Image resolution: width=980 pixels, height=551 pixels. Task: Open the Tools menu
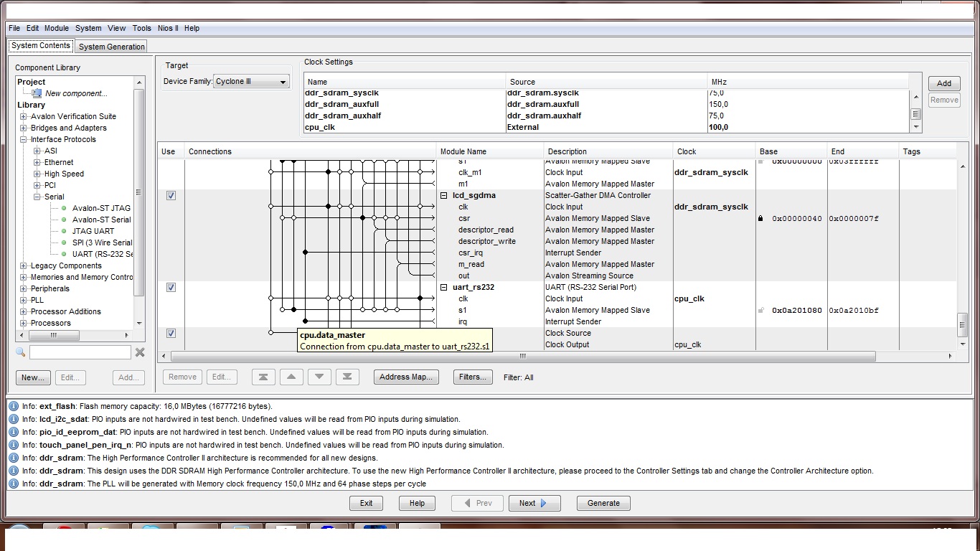click(142, 28)
